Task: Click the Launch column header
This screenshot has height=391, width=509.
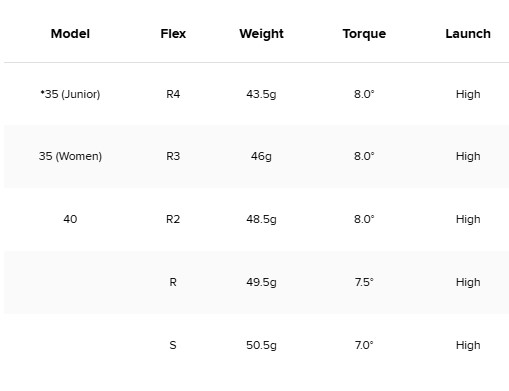Action: pyautogui.click(x=468, y=34)
